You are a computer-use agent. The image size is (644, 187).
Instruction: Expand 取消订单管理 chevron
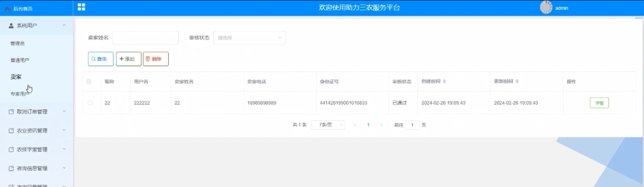[x=64, y=111]
